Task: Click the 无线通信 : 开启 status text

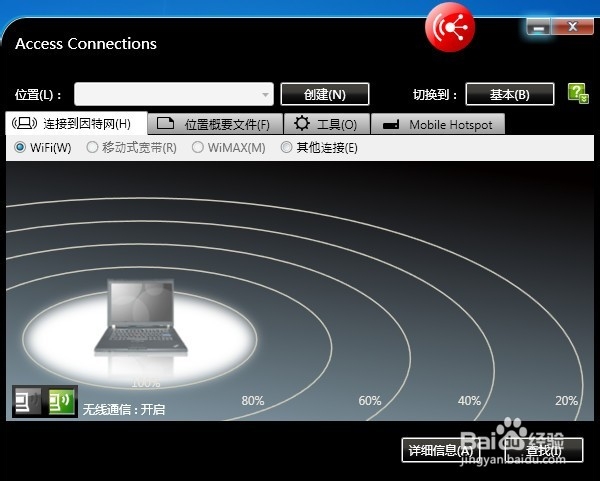Action: coord(124,410)
